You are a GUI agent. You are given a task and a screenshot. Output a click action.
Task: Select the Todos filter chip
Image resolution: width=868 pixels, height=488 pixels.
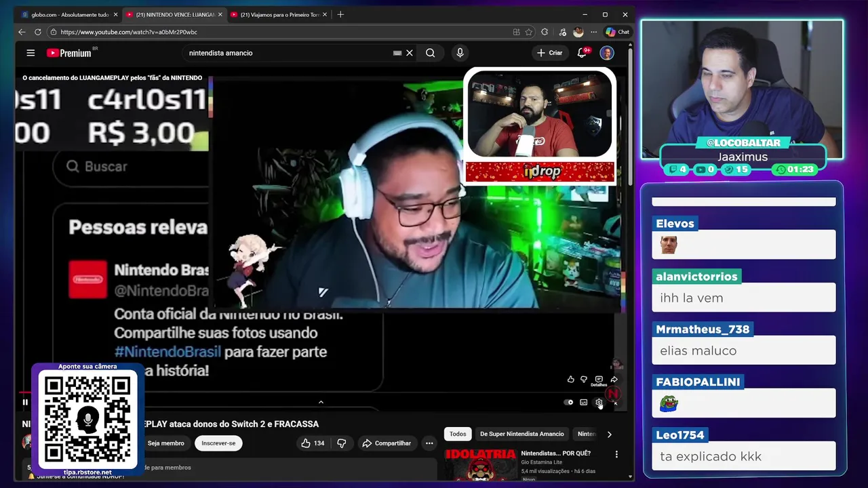[x=458, y=434]
